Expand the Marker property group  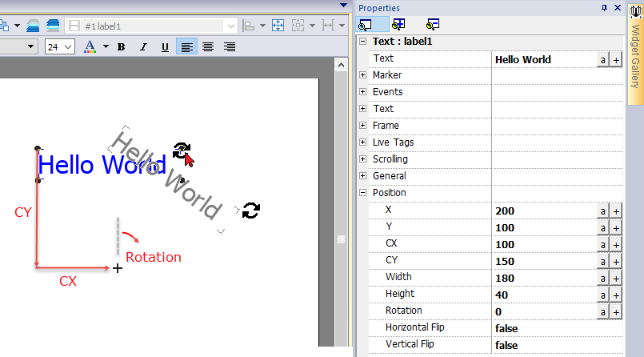click(363, 75)
